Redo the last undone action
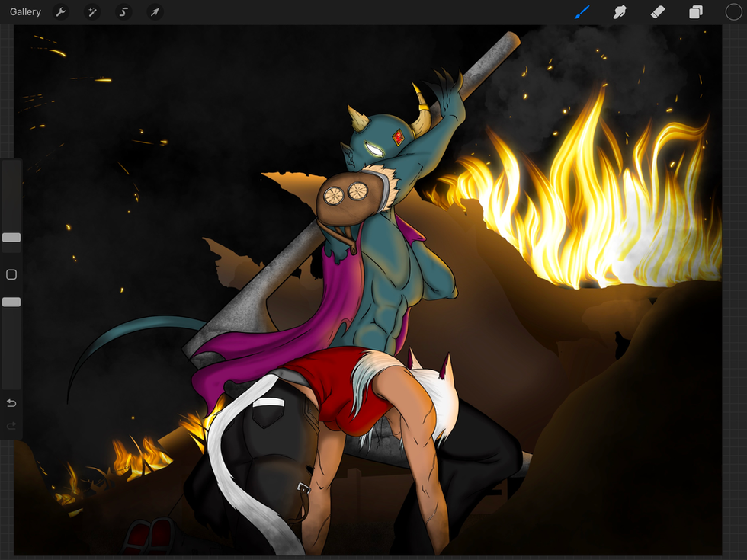Screen dimensions: 747x560 11,425
